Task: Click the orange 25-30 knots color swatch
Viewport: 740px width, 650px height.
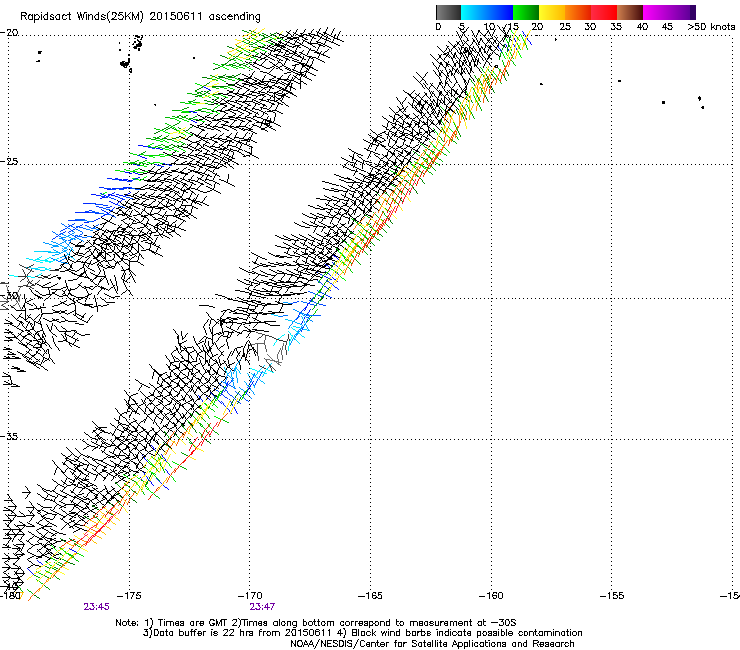Action: click(x=578, y=12)
